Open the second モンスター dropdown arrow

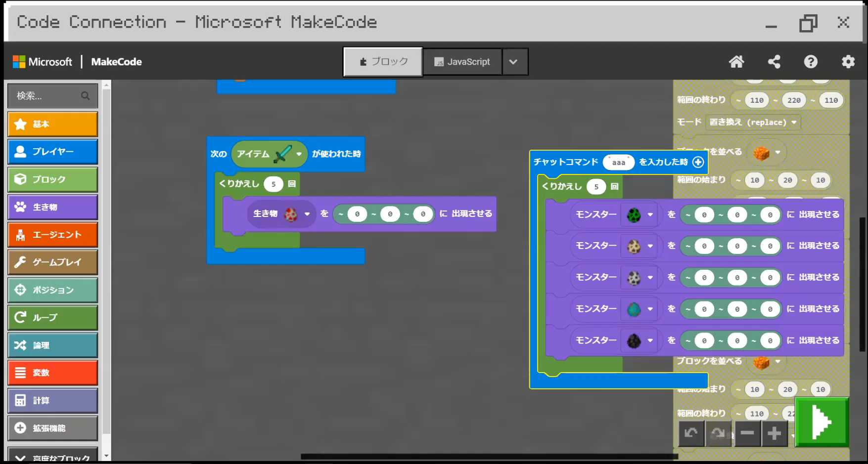click(x=650, y=246)
